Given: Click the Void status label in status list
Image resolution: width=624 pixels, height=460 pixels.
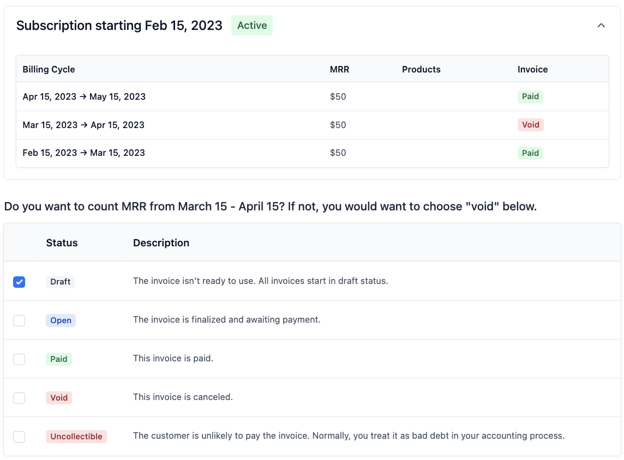Looking at the screenshot, I should pos(58,398).
